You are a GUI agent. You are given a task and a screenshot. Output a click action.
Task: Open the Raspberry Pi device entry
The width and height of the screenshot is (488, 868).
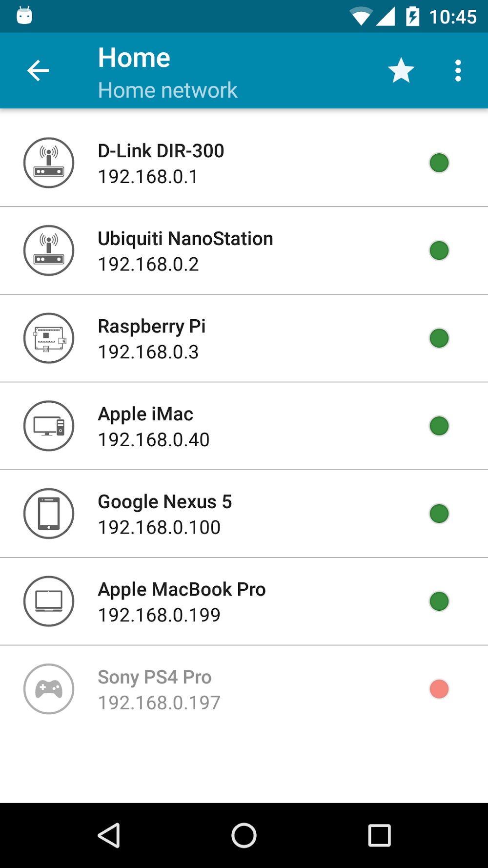coord(244,338)
